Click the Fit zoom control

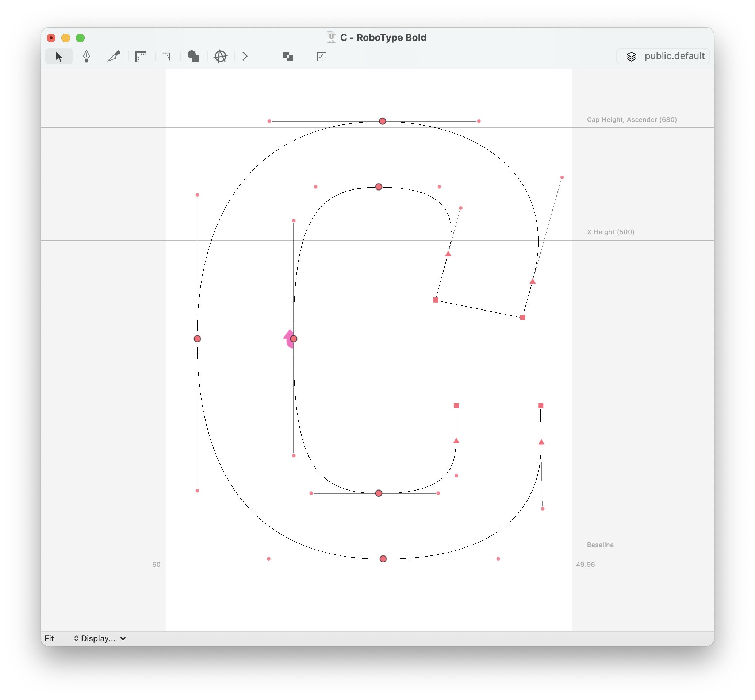coord(49,638)
